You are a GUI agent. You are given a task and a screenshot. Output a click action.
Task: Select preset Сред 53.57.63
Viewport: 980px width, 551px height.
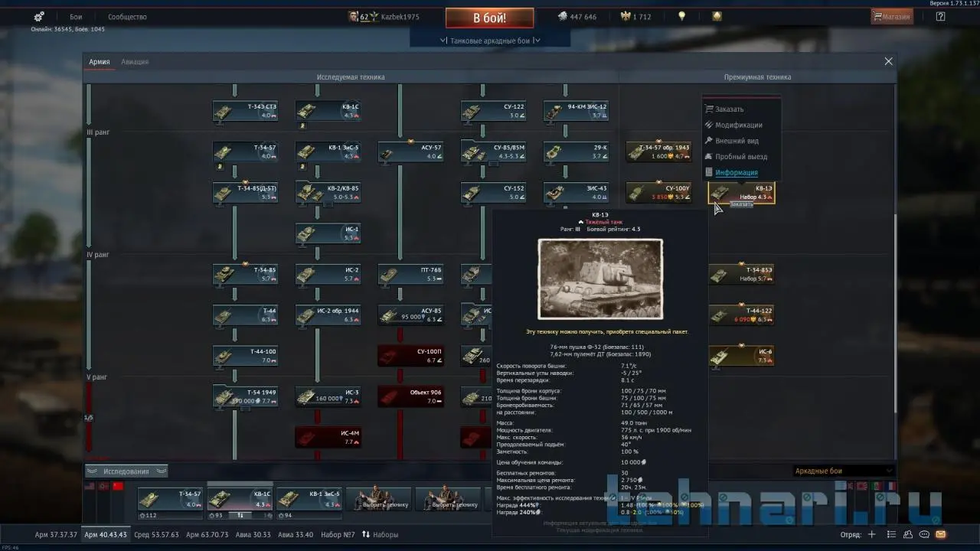(x=156, y=534)
